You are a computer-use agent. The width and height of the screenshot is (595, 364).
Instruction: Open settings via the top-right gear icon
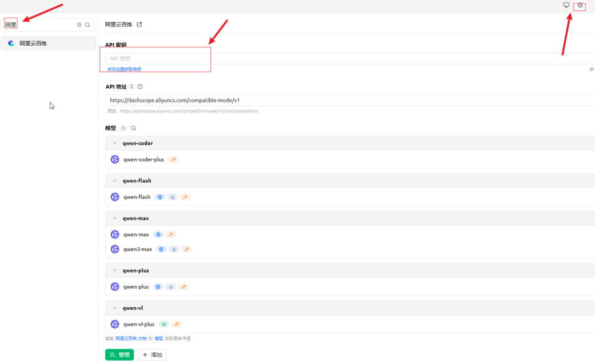(x=580, y=6)
